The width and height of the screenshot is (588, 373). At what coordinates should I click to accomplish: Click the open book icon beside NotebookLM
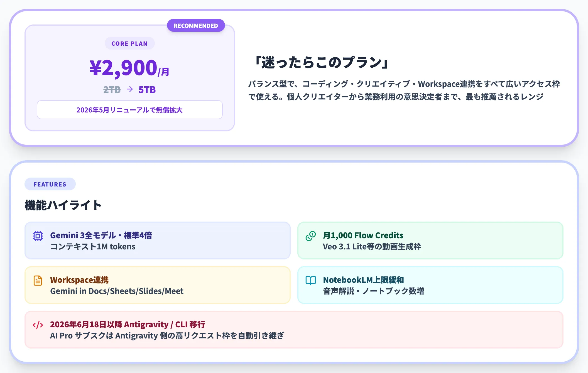point(311,280)
